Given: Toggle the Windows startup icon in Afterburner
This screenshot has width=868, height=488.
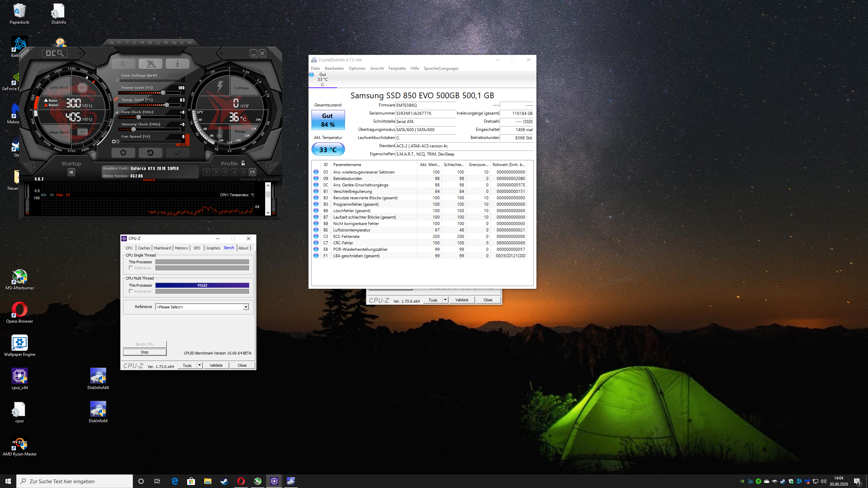Looking at the screenshot, I should click(x=71, y=172).
